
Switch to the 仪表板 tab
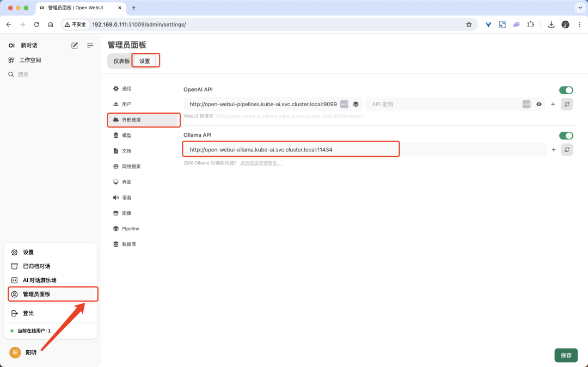121,61
